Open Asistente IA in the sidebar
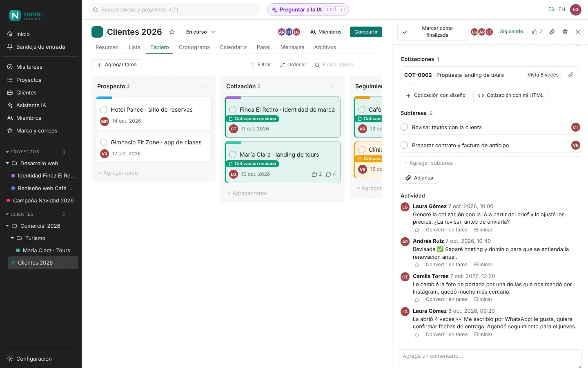588x368 pixels. [x=41, y=105]
